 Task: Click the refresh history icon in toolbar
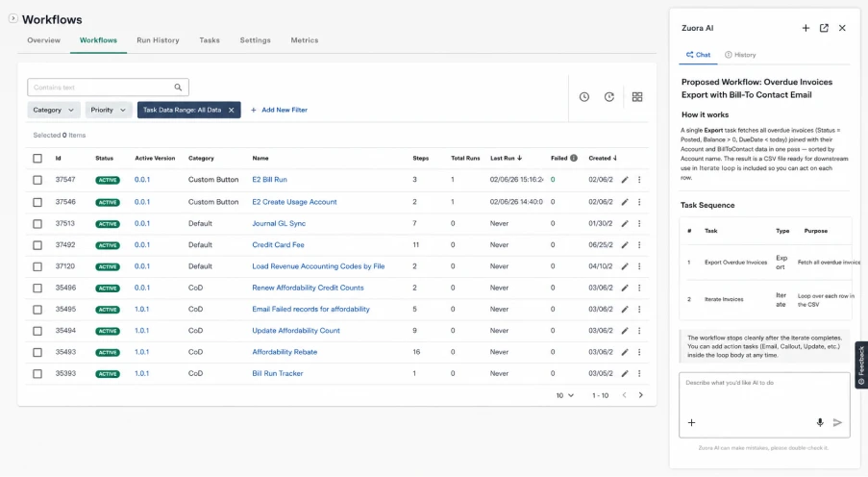[608, 97]
